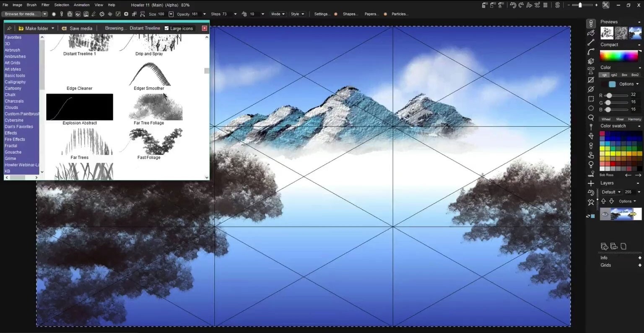
Task: Select the curve drawing tool
Action: click(591, 52)
